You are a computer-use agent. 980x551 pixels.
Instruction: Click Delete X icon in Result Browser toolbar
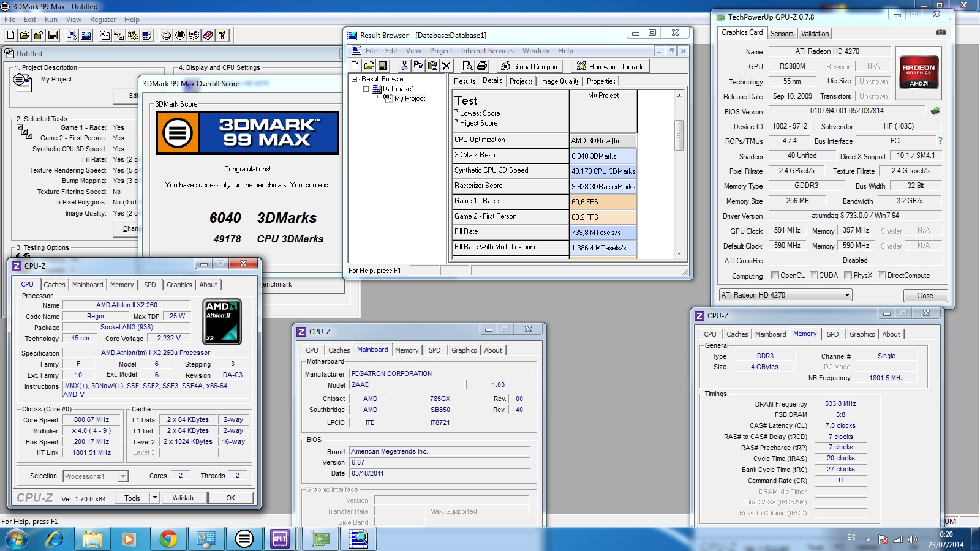pyautogui.click(x=446, y=66)
